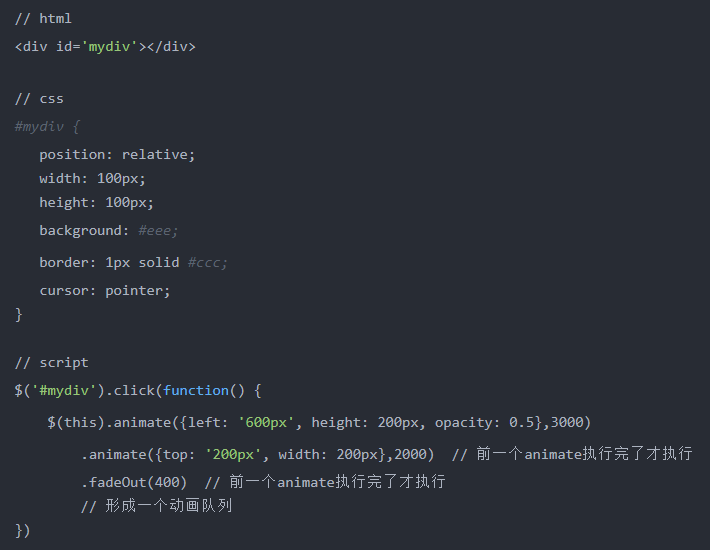The image size is (710, 550).
Task: Click the '// html' comment line
Action: click(x=43, y=19)
